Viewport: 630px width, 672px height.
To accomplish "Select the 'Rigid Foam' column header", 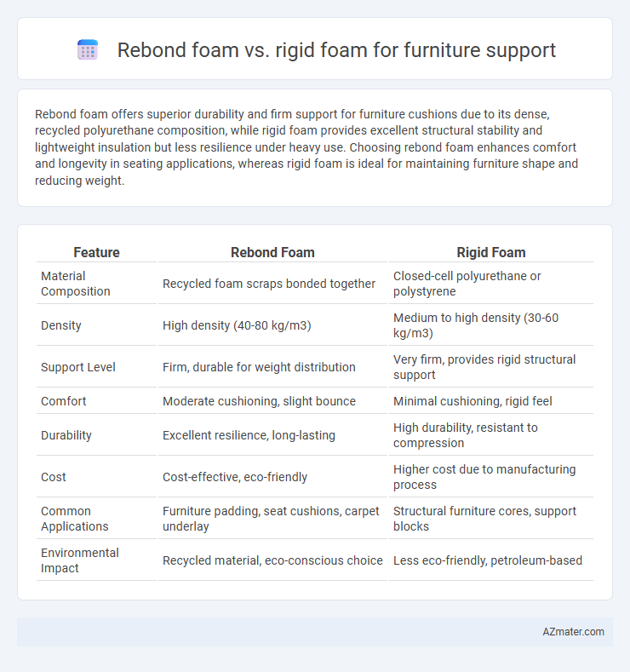I will coord(491,252).
